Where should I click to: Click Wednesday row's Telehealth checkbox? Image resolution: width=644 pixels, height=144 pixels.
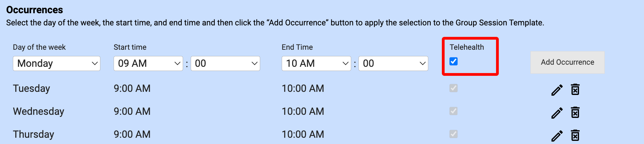pos(454,111)
